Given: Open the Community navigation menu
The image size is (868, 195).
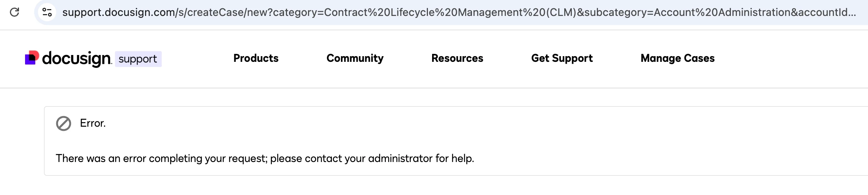Looking at the screenshot, I should pos(355,58).
